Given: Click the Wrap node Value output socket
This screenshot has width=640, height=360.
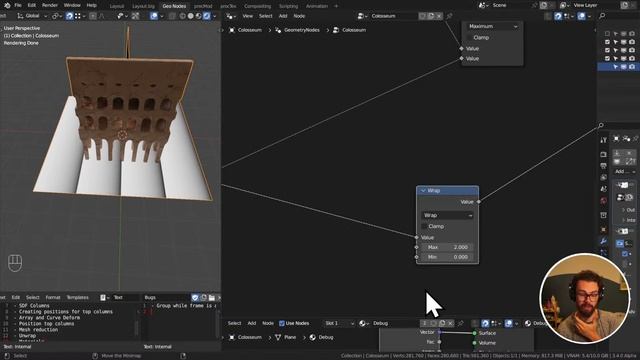Looking at the screenshot, I should click(478, 202).
